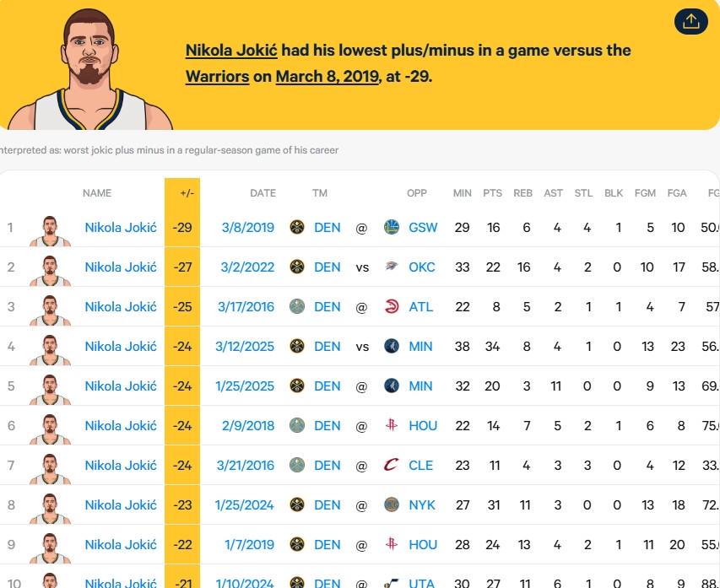Viewport: 720px width, 588px height.
Task: Sort by the +/- column header
Action: (x=187, y=193)
